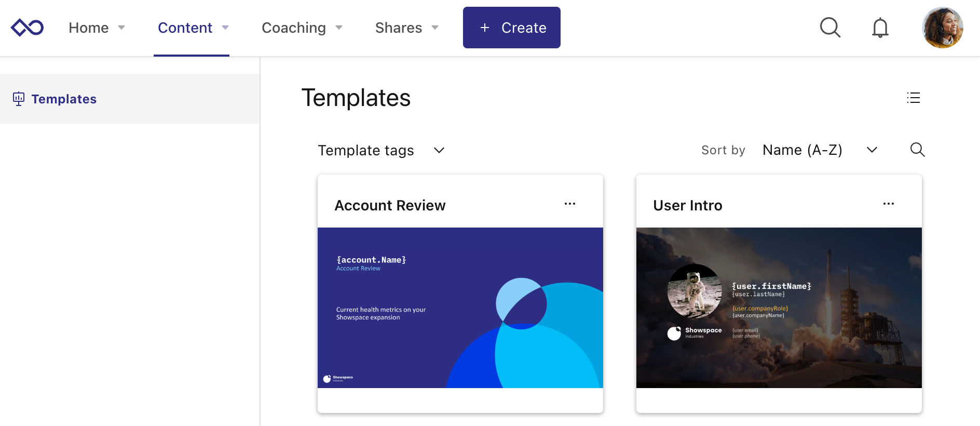Open the Account Review template thumbnail
The image size is (980, 426).
click(460, 308)
